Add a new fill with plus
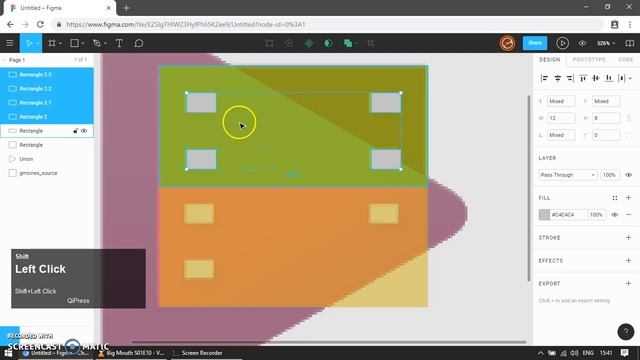640x360 pixels. pos(628,198)
